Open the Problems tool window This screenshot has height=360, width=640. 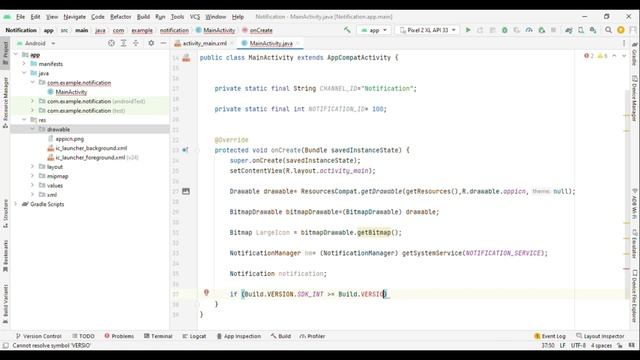(119, 336)
